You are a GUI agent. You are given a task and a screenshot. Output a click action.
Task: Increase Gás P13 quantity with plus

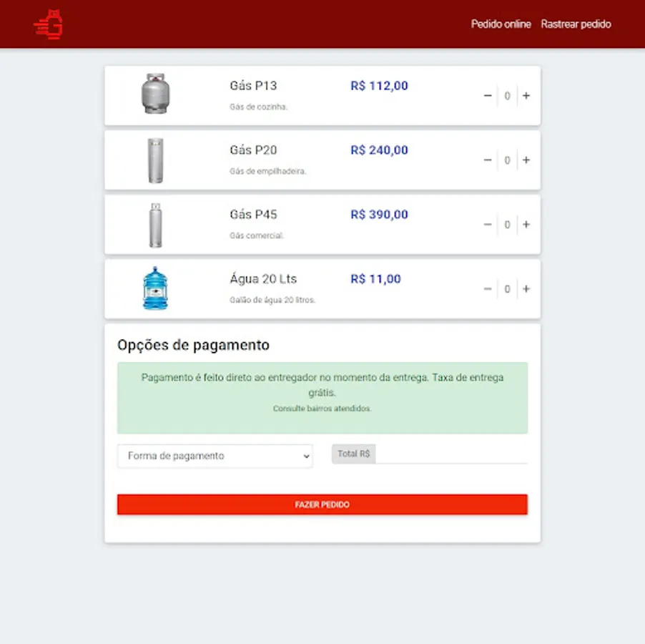coord(526,95)
